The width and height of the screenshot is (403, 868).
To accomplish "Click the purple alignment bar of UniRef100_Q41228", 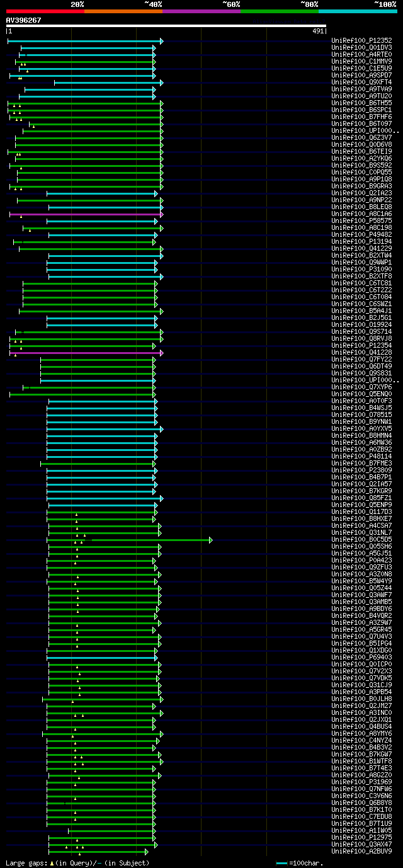I will pyautogui.click(x=86, y=353).
